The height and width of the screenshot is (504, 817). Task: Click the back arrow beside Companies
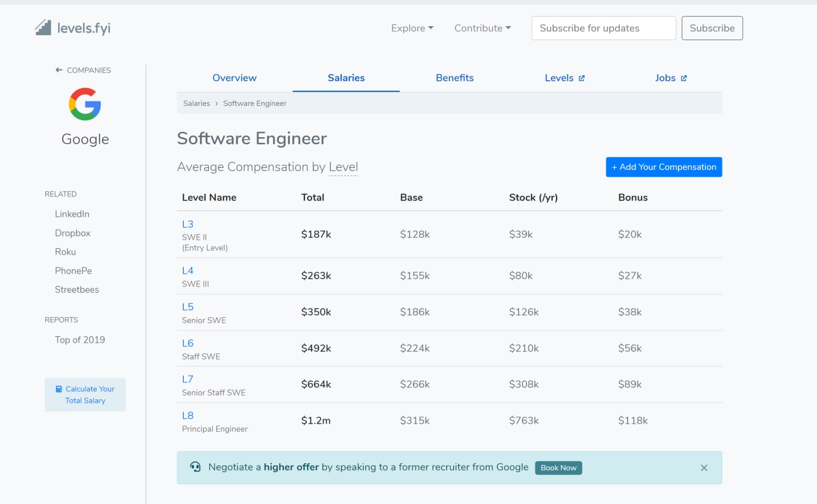click(x=59, y=70)
